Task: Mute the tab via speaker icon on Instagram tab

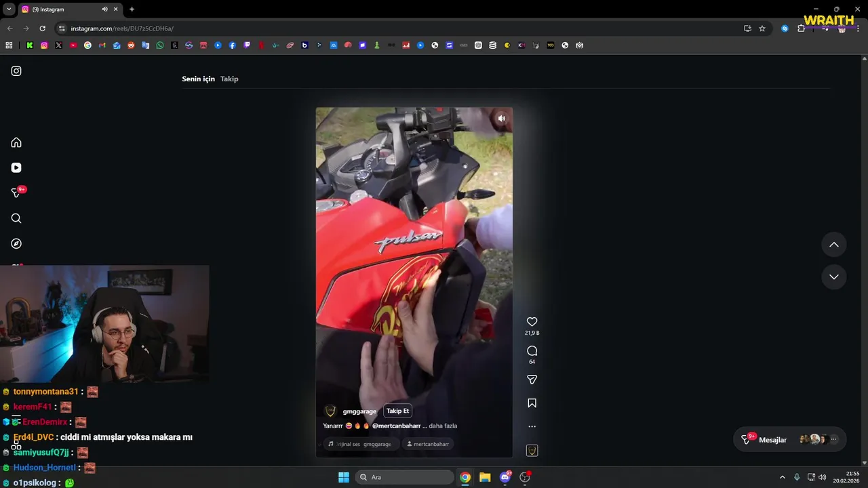Action: pyautogui.click(x=104, y=9)
